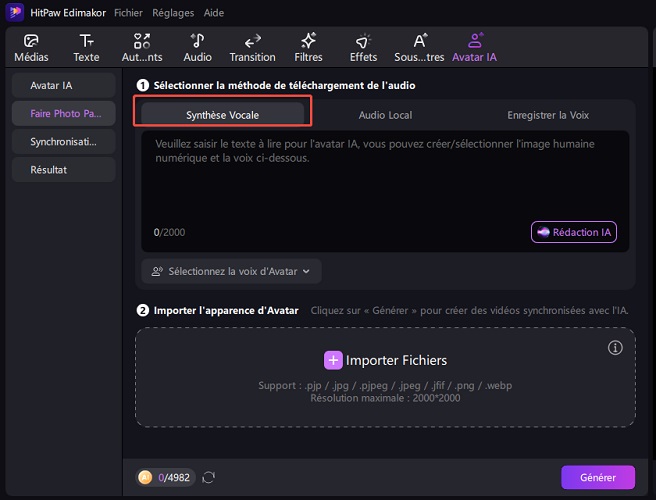This screenshot has width=656, height=500.
Task: Open the Médias panel icon
Action: click(31, 41)
